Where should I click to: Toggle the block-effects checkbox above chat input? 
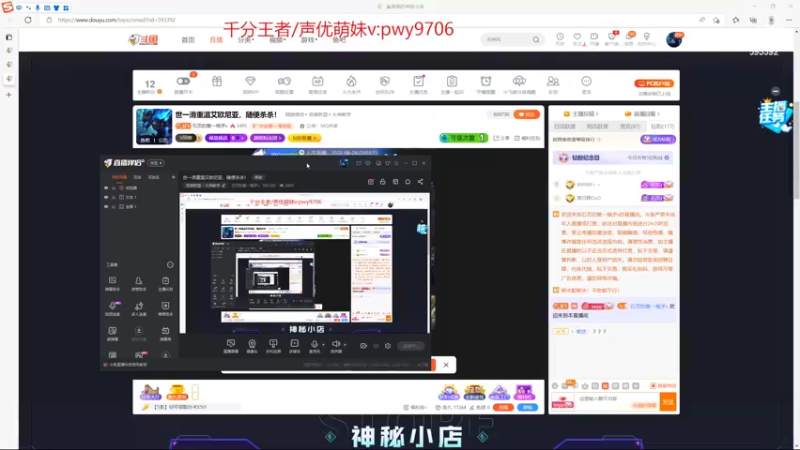click(x=653, y=386)
